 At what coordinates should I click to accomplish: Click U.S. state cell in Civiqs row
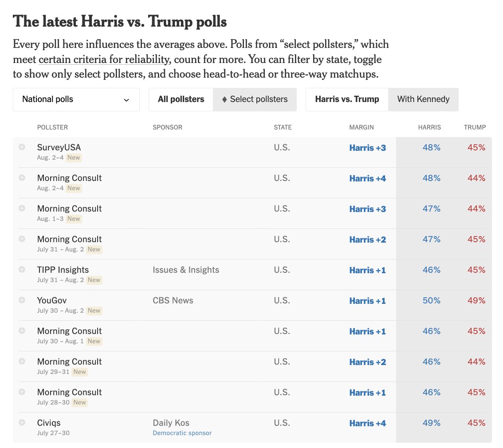(x=282, y=423)
